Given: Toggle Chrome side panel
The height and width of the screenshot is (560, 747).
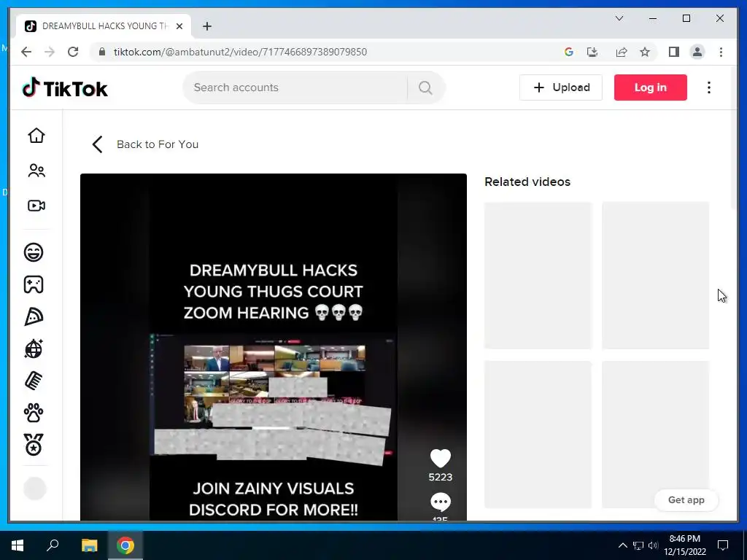Looking at the screenshot, I should point(673,52).
